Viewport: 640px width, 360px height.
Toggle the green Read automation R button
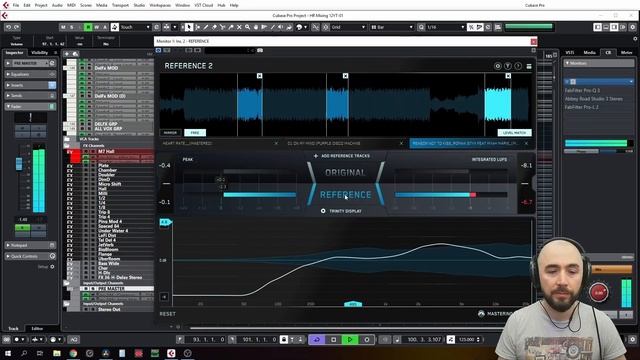point(88,27)
